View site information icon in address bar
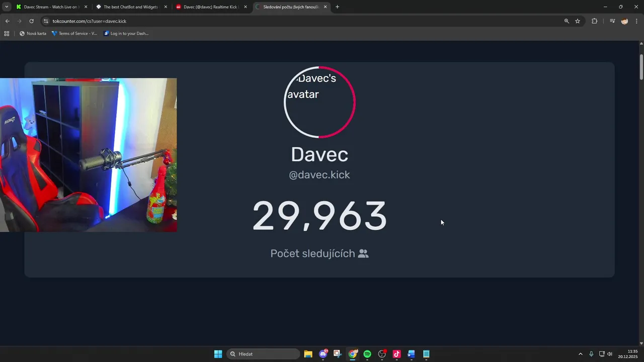 click(x=46, y=21)
